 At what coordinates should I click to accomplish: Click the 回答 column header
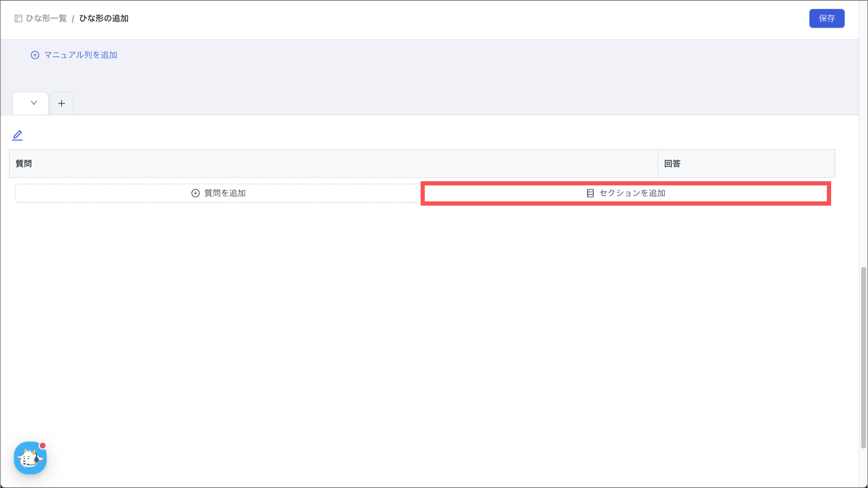(672, 164)
